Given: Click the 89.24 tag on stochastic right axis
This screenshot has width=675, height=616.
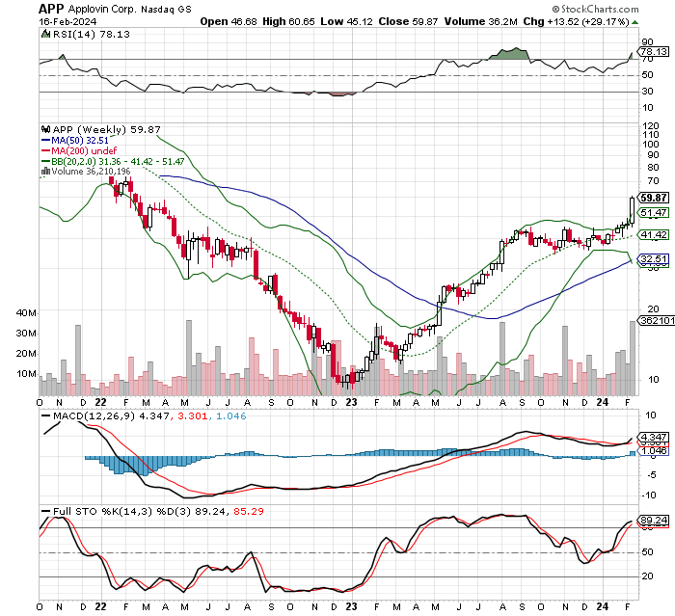Looking at the screenshot, I should point(654,521).
